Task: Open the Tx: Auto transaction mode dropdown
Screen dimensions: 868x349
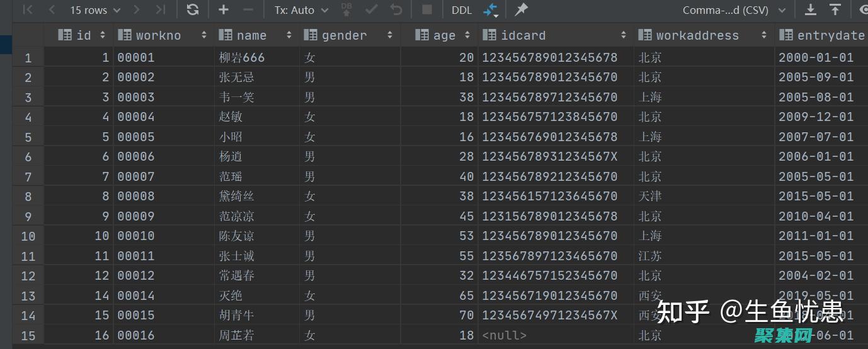Action: (301, 10)
